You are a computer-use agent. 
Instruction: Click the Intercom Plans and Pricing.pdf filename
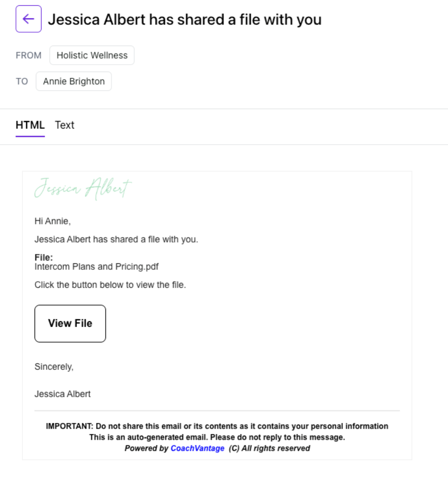tap(96, 267)
